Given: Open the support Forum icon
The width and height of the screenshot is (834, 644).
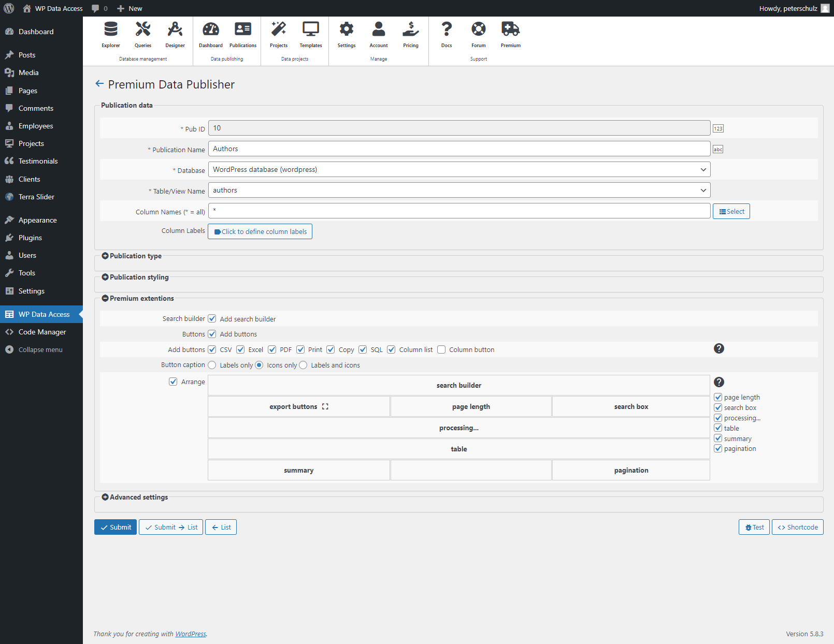Looking at the screenshot, I should point(479,35).
